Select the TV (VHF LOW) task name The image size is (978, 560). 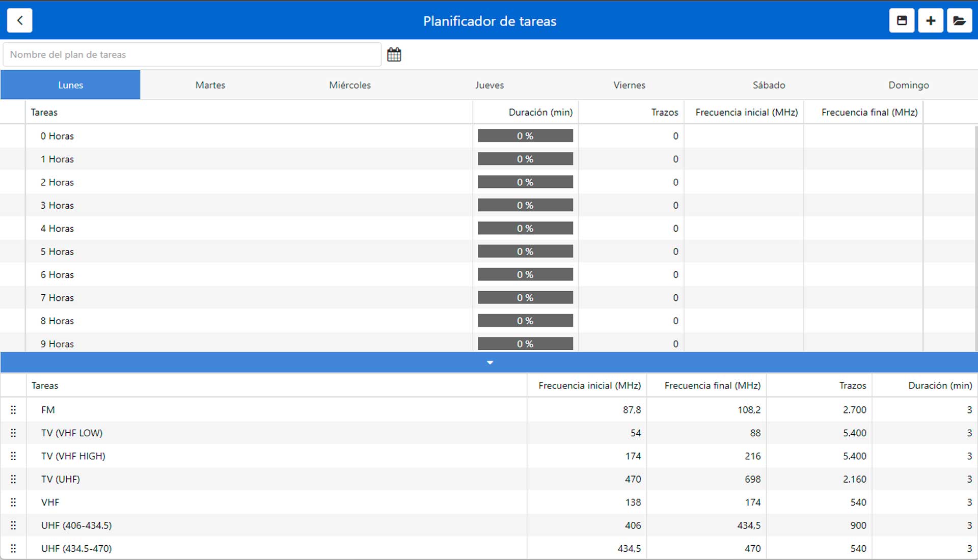tap(72, 433)
